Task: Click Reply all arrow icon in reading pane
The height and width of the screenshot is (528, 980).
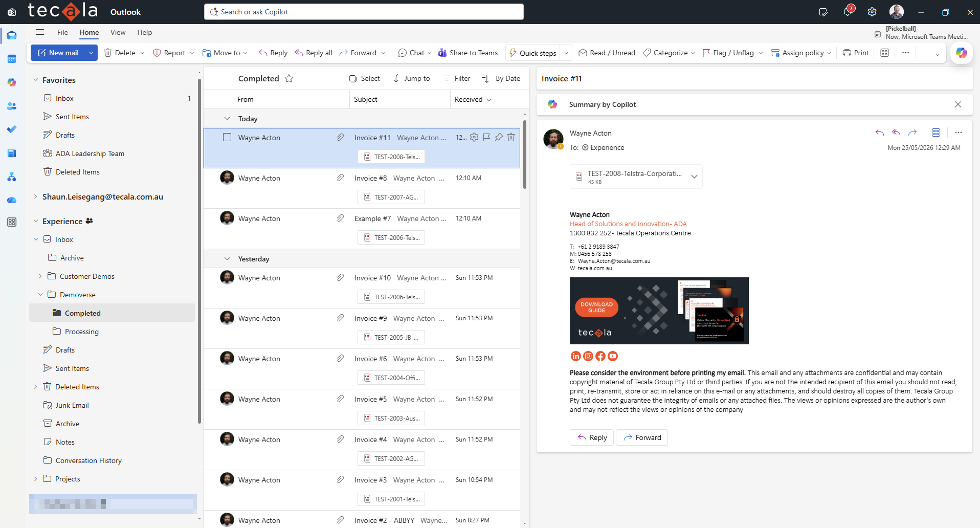Action: tap(896, 133)
